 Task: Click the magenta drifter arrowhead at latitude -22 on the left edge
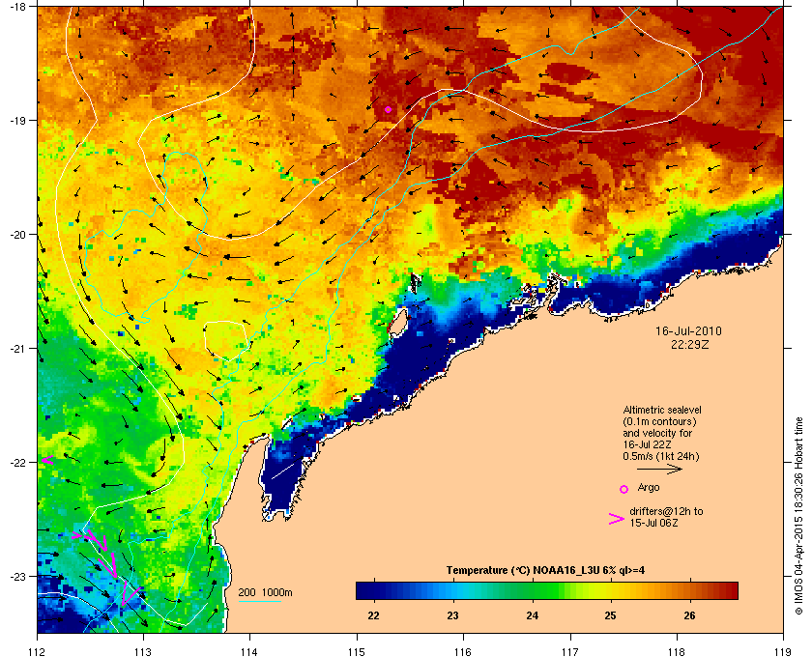[x=47, y=459]
